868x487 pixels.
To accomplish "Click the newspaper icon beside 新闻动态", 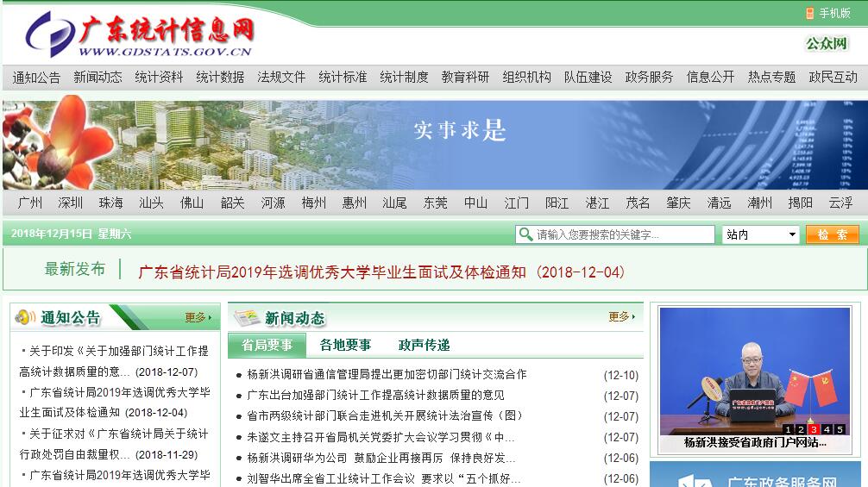I will pos(247,318).
